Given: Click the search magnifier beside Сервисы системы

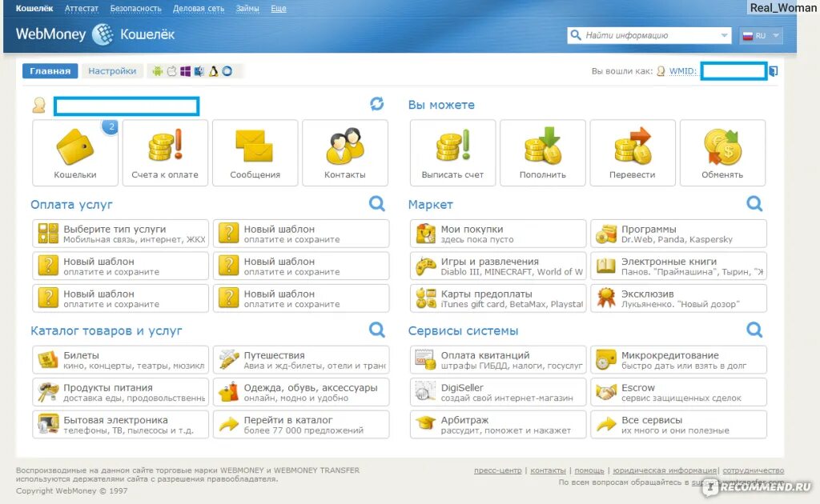Looking at the screenshot, I should (x=754, y=330).
